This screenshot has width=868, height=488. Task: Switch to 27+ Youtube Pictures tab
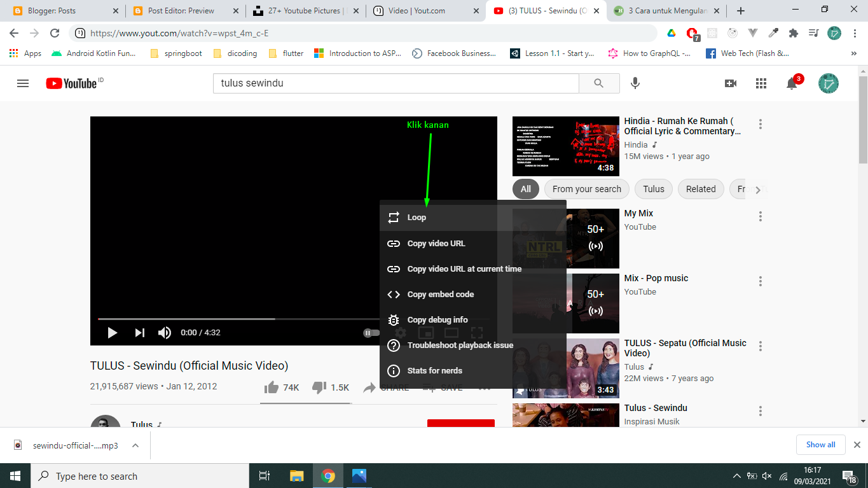pos(305,11)
